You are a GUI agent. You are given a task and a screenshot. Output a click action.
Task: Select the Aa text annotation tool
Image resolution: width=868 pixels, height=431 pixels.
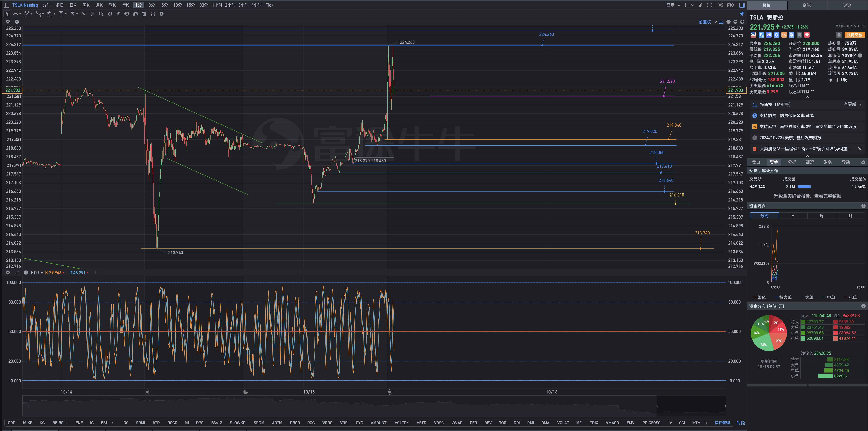point(84,14)
